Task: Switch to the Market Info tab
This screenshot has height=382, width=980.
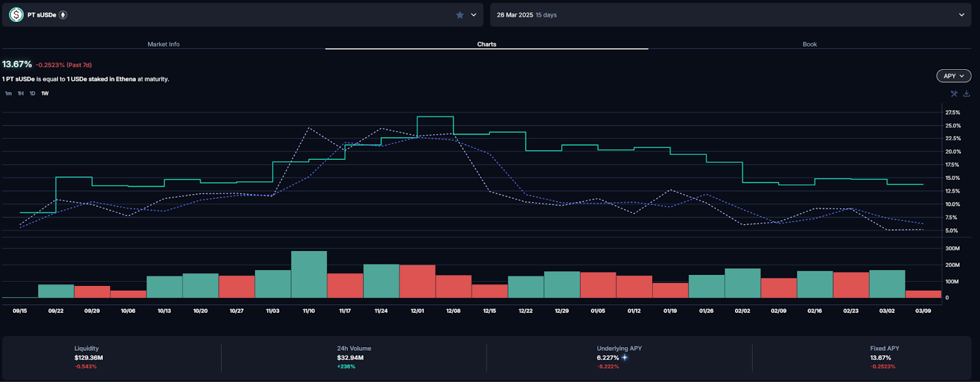Action: click(x=164, y=44)
